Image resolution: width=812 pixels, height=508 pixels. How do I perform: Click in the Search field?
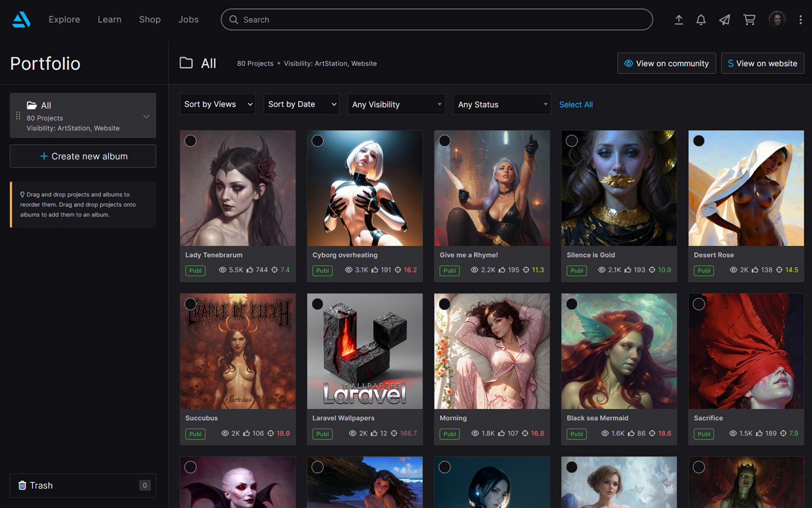(437, 20)
